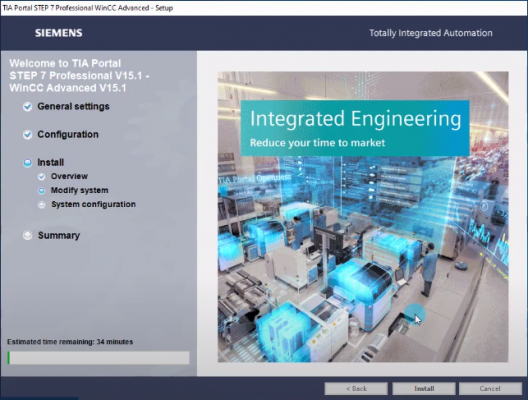Click the Summary step indicator icon
Screen dimensions: 528x400
tap(28, 235)
